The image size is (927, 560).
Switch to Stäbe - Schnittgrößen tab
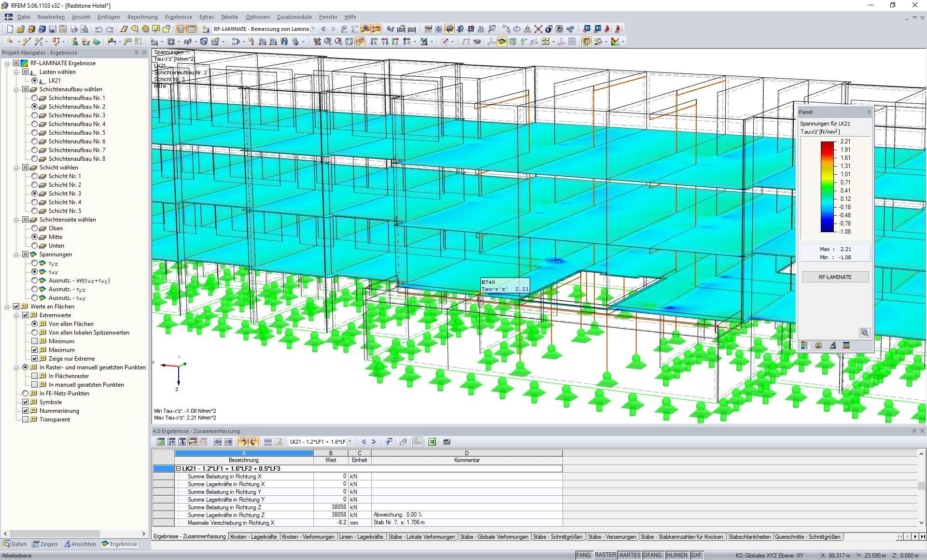click(x=558, y=537)
